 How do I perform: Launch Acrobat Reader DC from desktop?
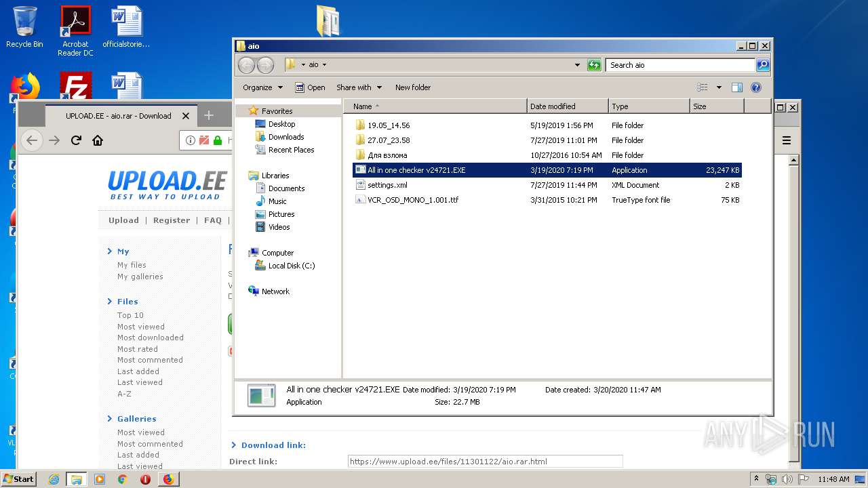click(75, 31)
